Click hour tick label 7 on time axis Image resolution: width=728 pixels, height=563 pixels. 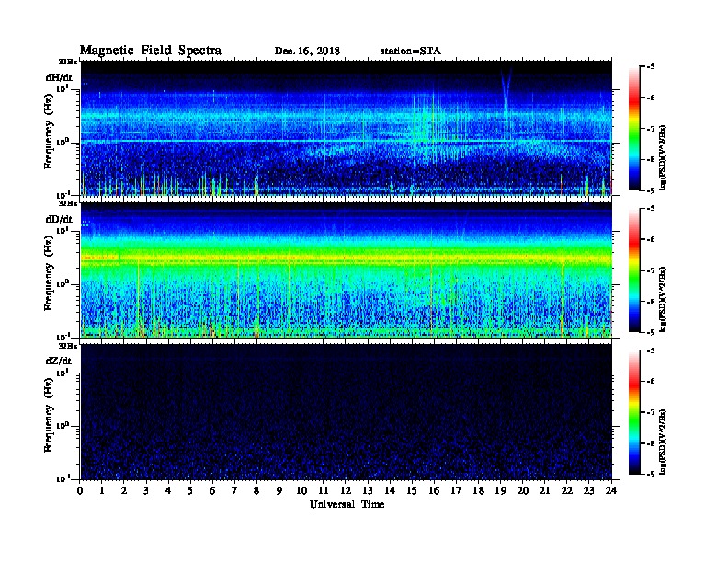tap(234, 490)
